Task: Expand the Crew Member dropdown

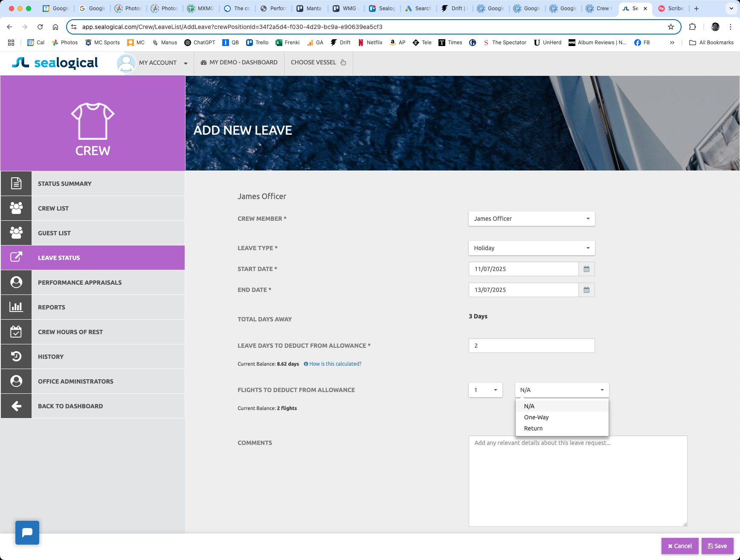Action: (531, 219)
